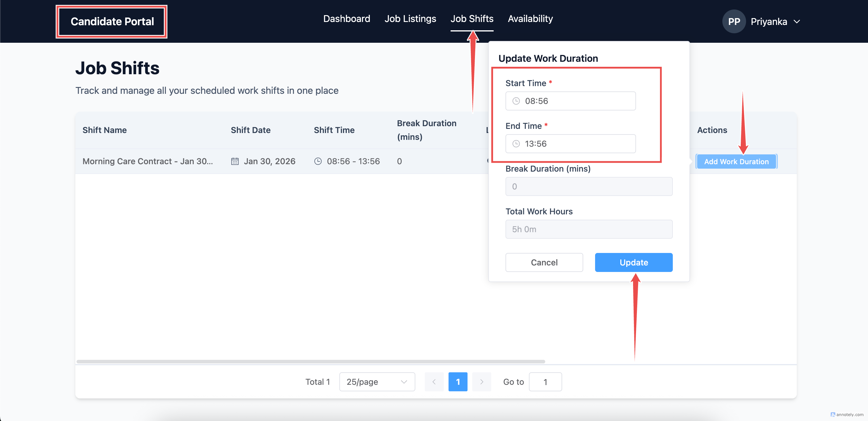Click the Candidate Portal logo link
The width and height of the screenshot is (868, 421).
pyautogui.click(x=112, y=22)
